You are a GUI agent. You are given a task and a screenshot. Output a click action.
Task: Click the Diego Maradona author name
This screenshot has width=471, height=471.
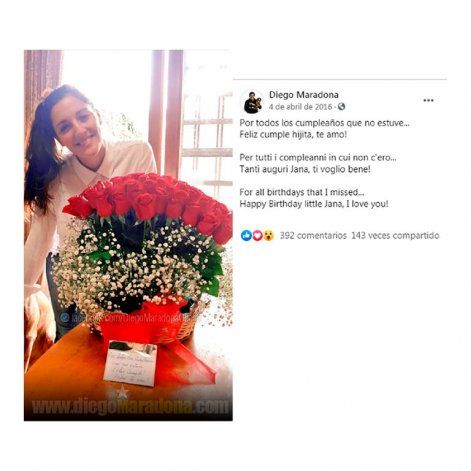click(304, 95)
